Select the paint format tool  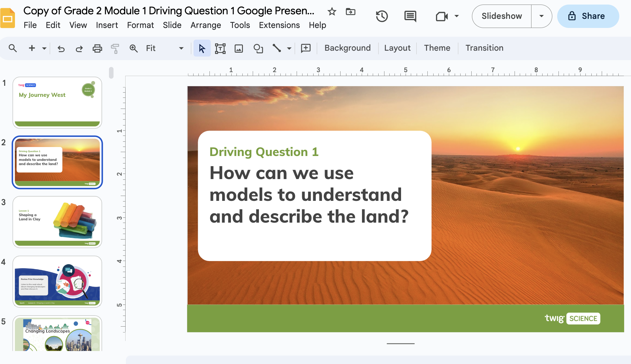(115, 48)
